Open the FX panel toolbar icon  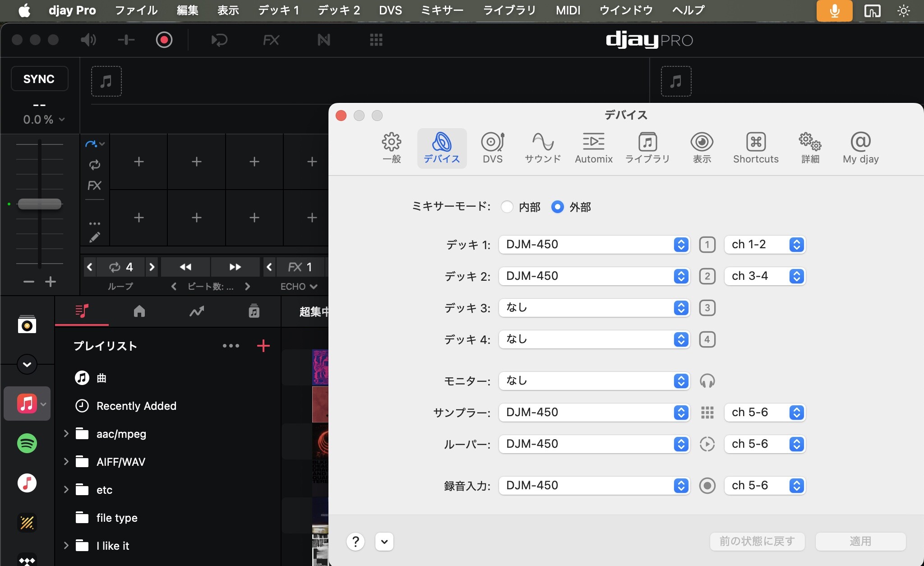click(271, 40)
